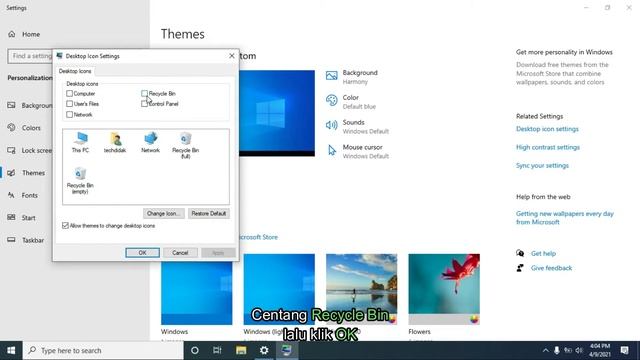
Task: Check the Computer checkbox
Action: coord(69,93)
